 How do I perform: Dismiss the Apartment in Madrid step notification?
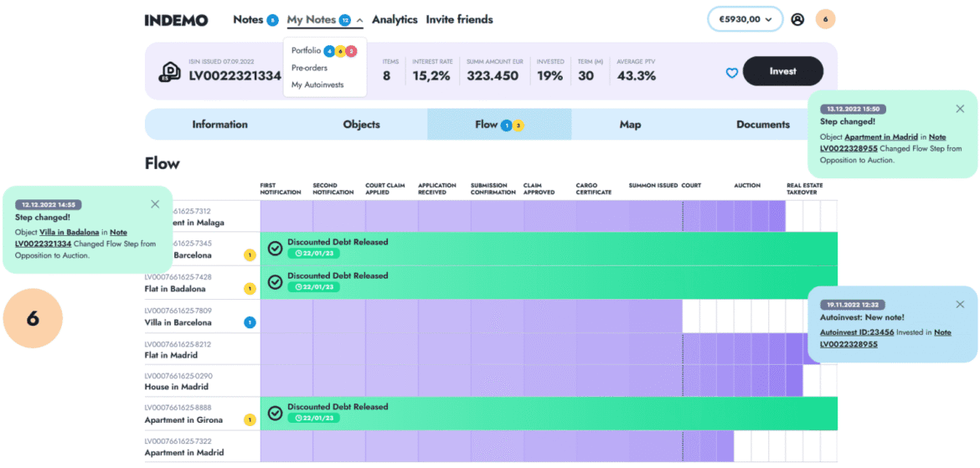960,109
